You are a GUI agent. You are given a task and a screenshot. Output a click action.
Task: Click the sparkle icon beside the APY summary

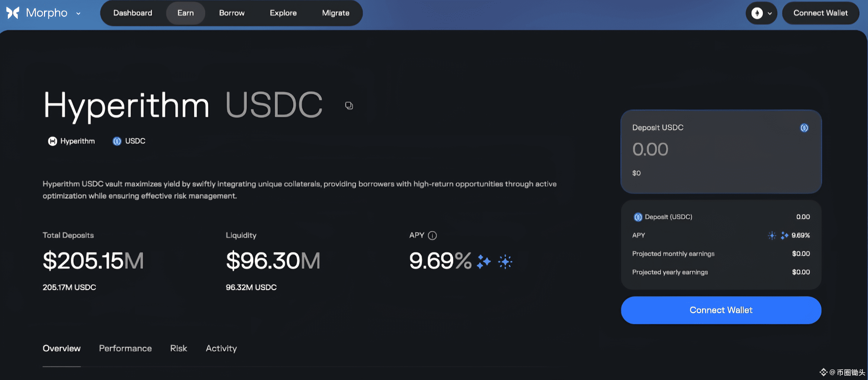point(772,235)
